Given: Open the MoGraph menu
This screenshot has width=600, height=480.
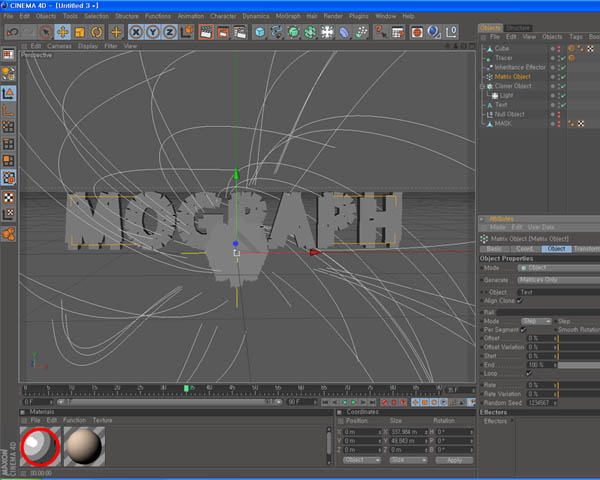Looking at the screenshot, I should point(288,16).
